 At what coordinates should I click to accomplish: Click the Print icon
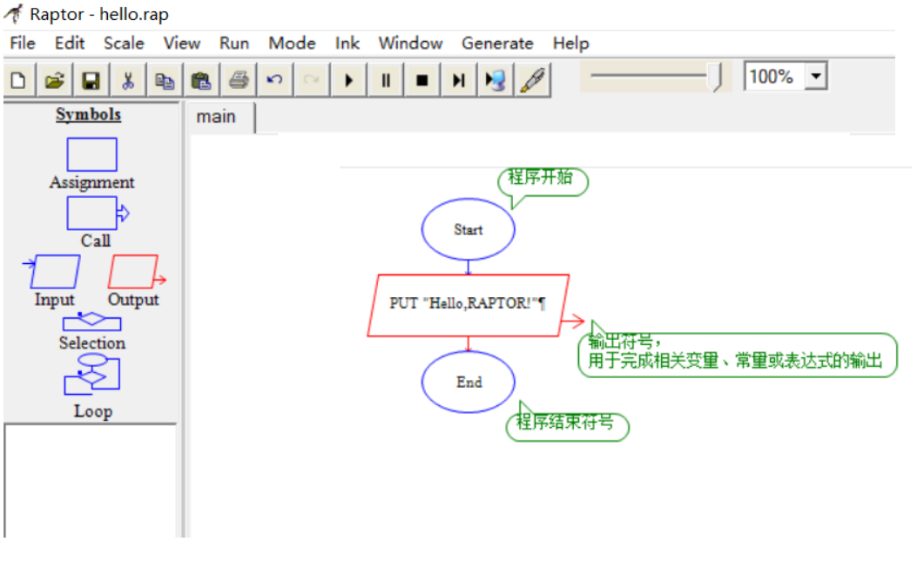238,79
